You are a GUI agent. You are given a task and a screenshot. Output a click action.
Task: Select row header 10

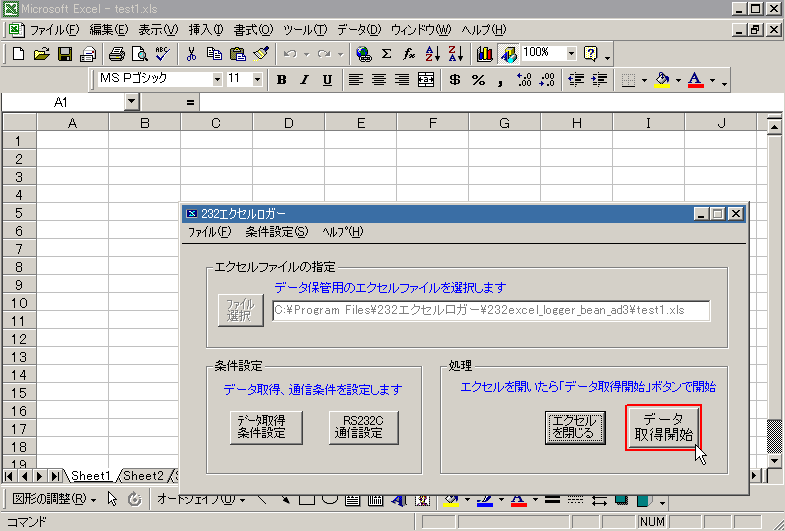click(x=19, y=303)
